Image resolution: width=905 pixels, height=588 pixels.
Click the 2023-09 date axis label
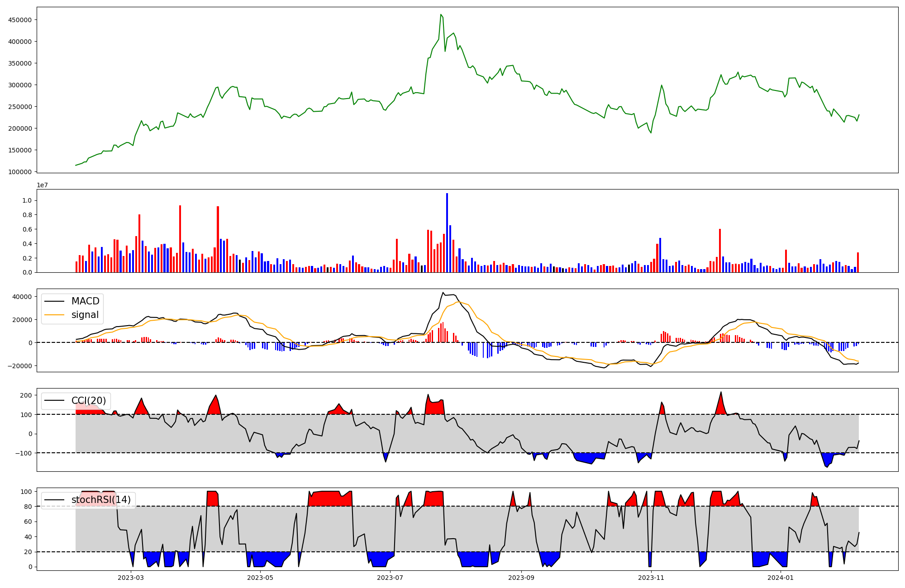coord(521,578)
